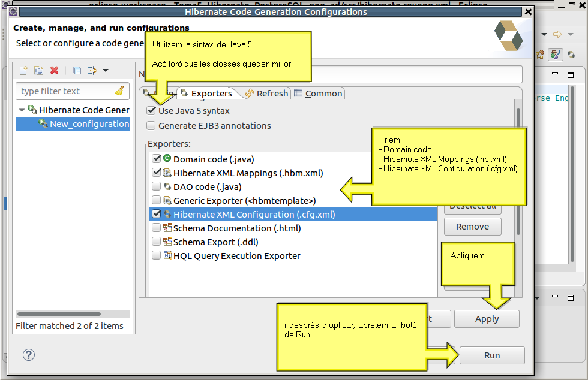588x380 pixels.
Task: Click the DAO code exporter icon
Action: [167, 186]
